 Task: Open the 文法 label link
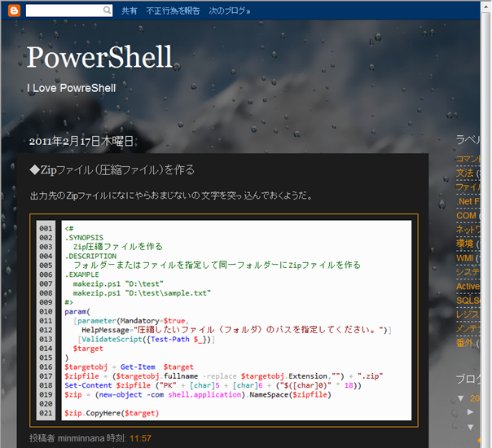click(464, 173)
